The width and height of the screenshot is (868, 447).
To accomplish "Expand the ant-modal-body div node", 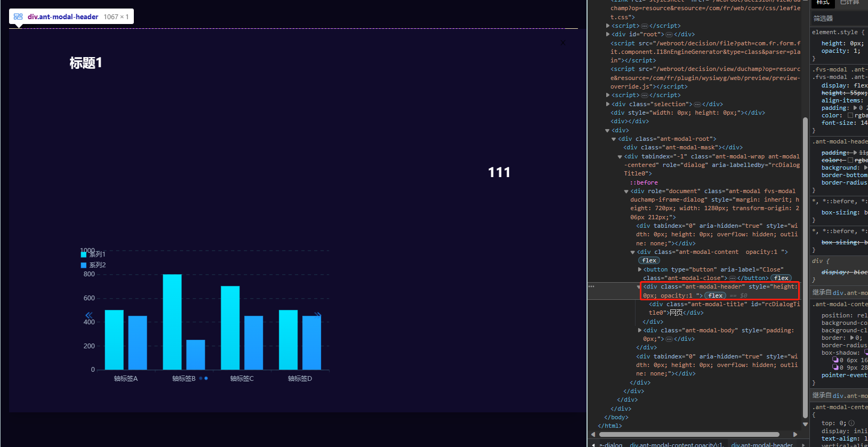I will (x=640, y=330).
